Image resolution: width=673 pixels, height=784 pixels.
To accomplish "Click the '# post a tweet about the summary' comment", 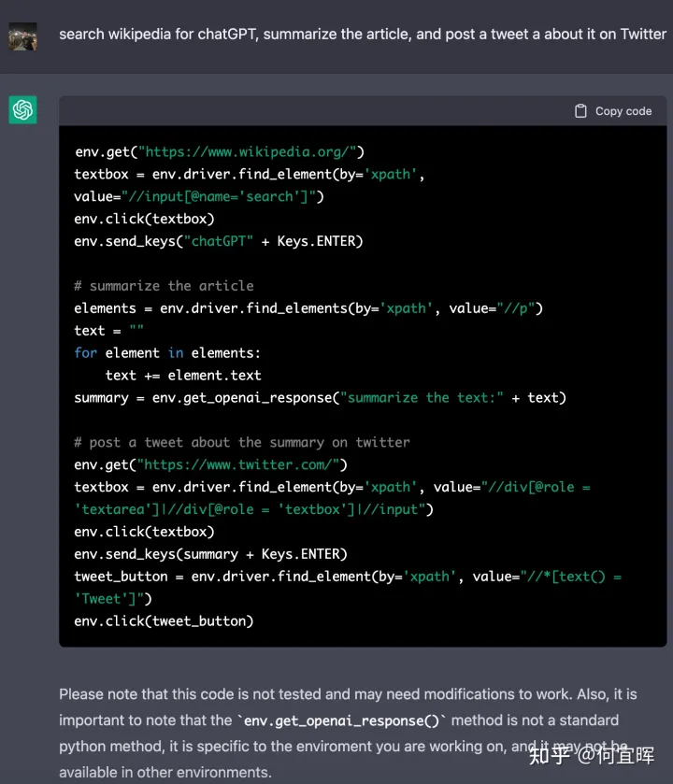I will tap(242, 443).
